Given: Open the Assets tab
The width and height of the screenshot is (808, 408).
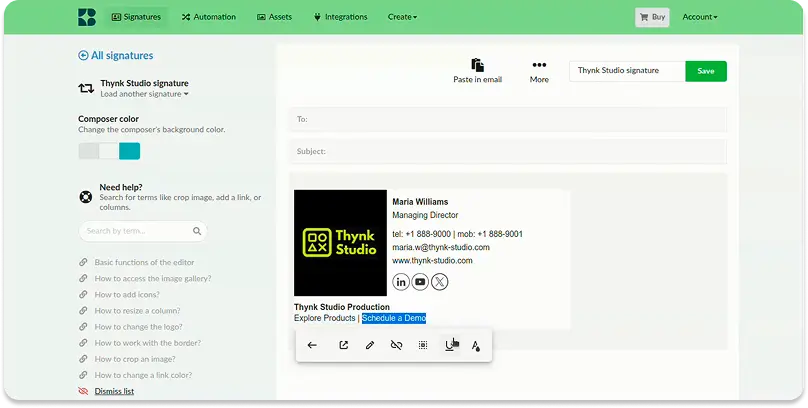Looking at the screenshot, I should point(275,17).
